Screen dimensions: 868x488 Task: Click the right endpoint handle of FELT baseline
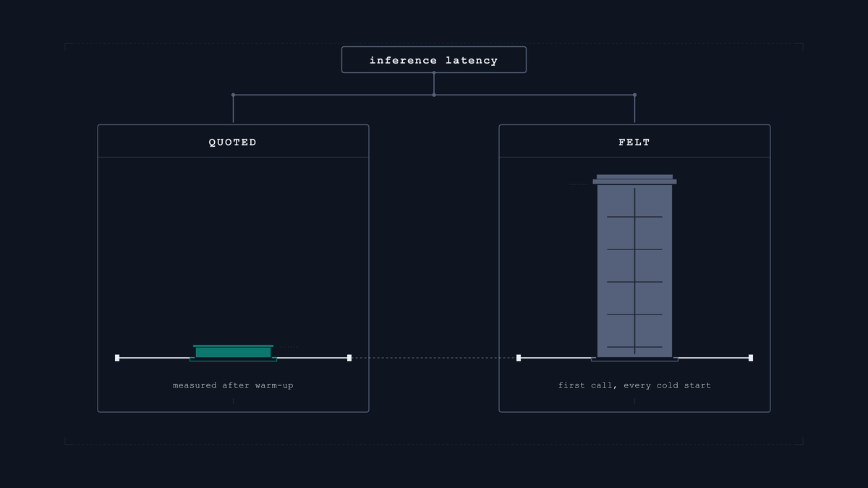[x=751, y=358]
